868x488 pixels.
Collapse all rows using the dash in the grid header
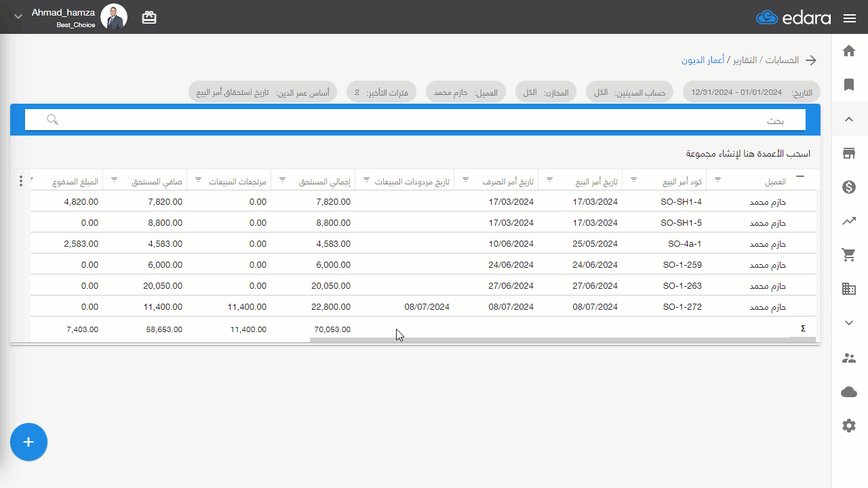pyautogui.click(x=800, y=176)
